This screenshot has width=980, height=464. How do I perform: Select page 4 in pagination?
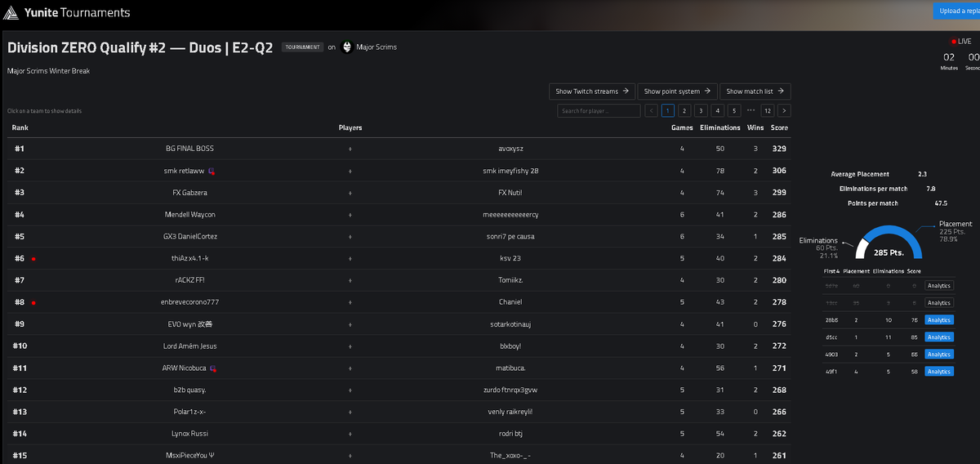pyautogui.click(x=718, y=110)
